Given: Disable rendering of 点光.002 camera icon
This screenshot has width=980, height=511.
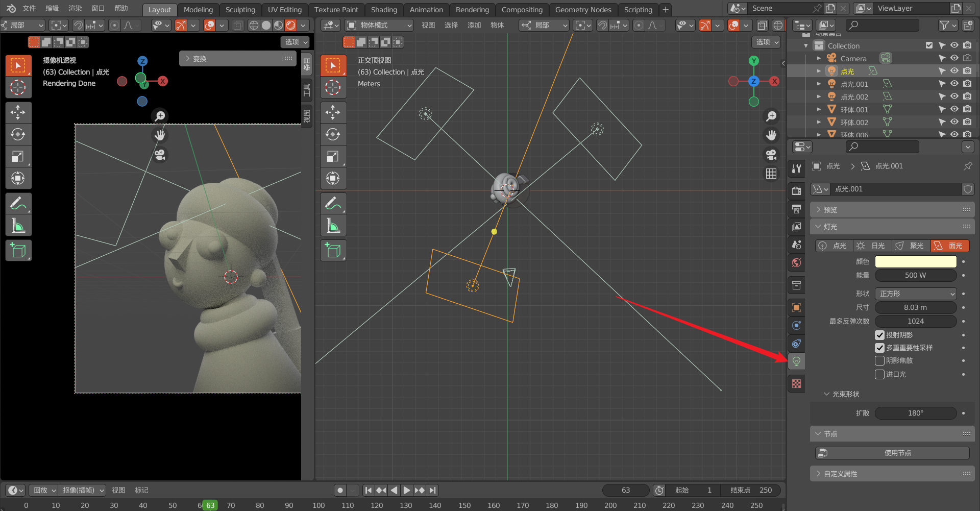Looking at the screenshot, I should pyautogui.click(x=967, y=96).
